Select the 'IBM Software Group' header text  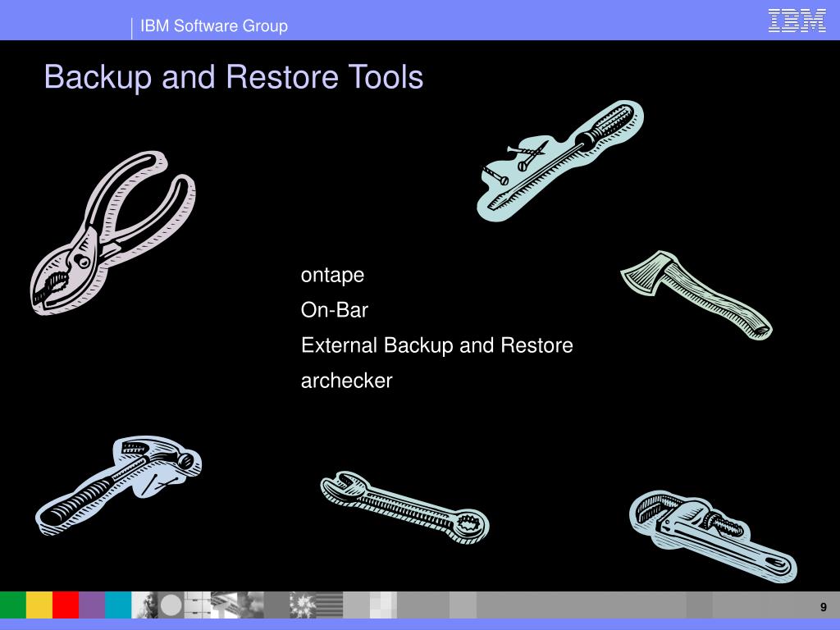pyautogui.click(x=214, y=25)
